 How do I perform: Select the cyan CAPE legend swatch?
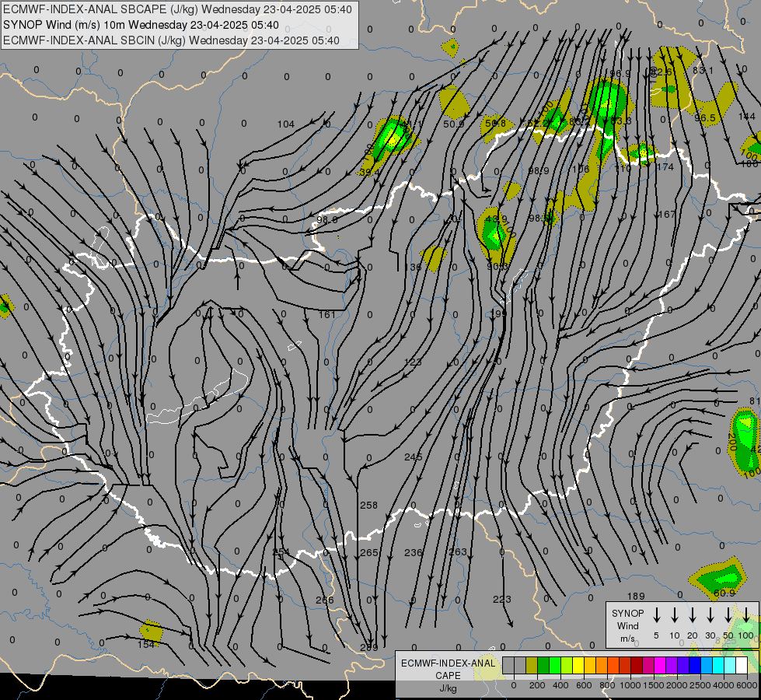(x=717, y=666)
